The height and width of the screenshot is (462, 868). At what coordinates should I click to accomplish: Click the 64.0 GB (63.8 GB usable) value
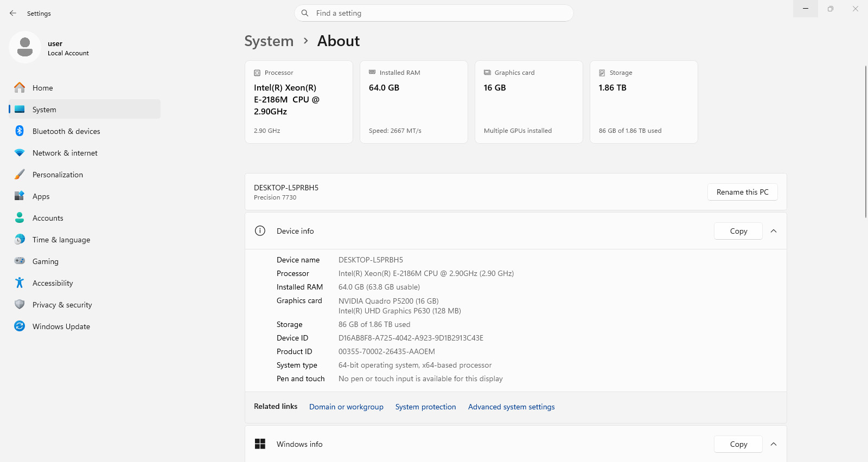pos(379,287)
